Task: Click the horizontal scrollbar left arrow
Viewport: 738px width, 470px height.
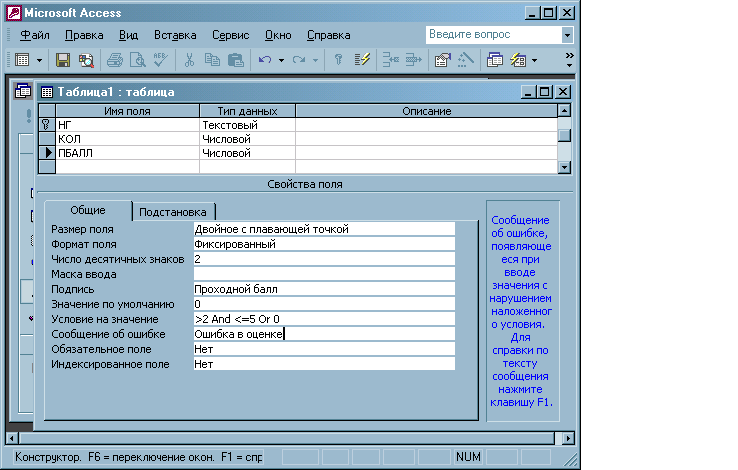Action: coord(12,438)
